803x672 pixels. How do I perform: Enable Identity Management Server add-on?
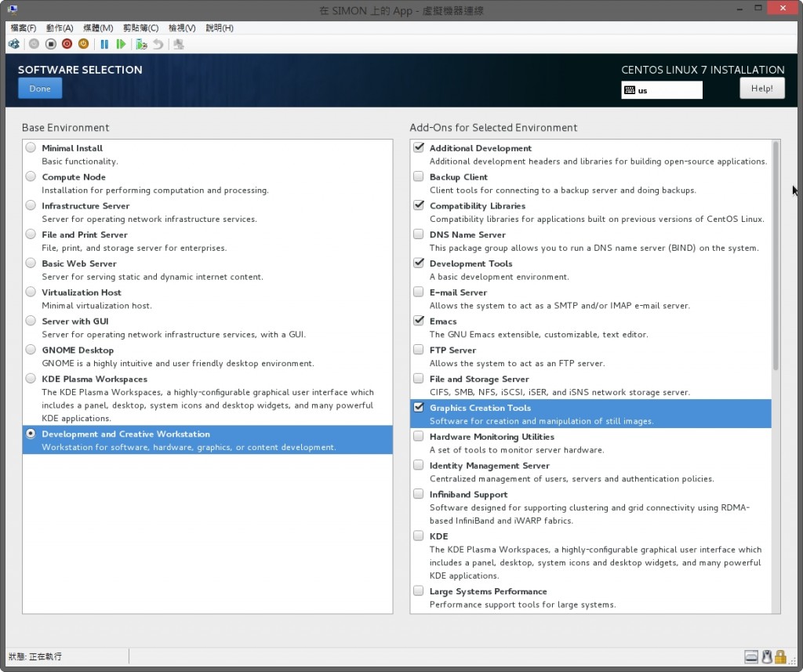pyautogui.click(x=419, y=465)
